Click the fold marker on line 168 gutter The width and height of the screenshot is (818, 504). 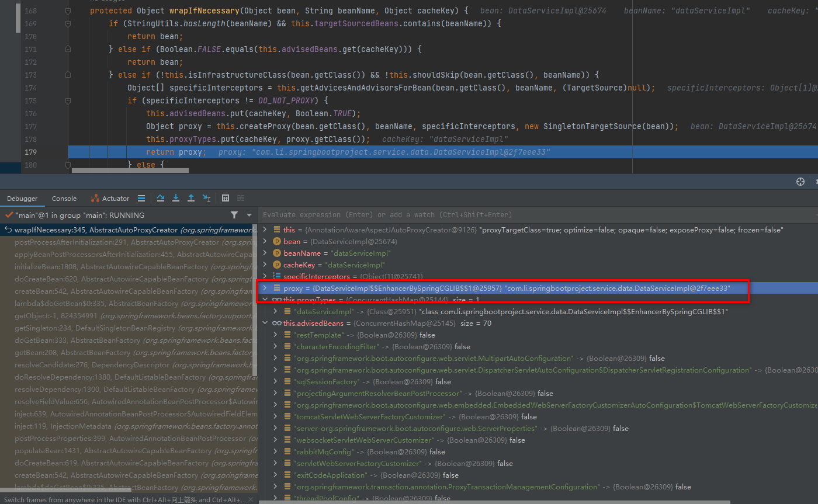click(68, 11)
